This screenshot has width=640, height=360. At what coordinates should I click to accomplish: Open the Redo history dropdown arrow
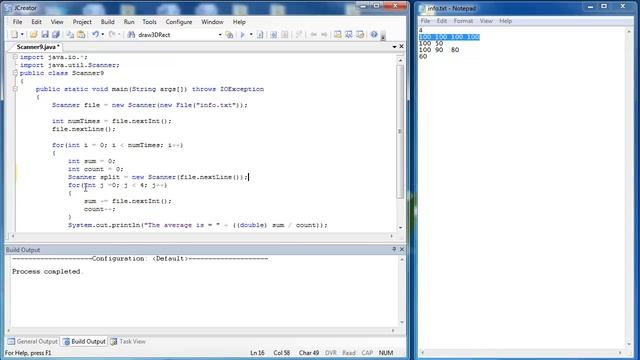click(x=119, y=35)
